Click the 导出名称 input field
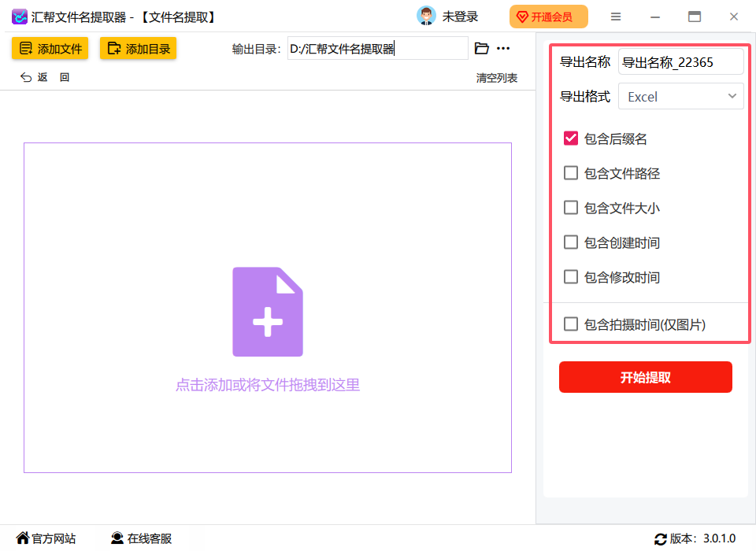 pos(680,61)
